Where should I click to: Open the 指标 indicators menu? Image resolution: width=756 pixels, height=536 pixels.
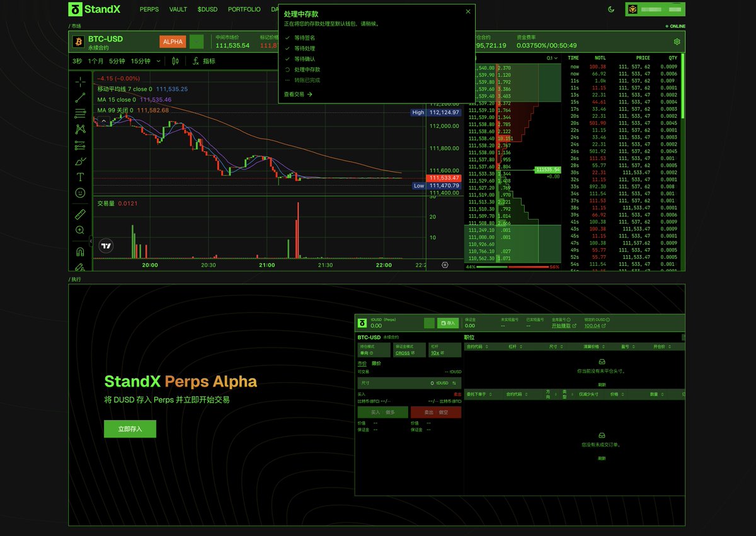204,61
